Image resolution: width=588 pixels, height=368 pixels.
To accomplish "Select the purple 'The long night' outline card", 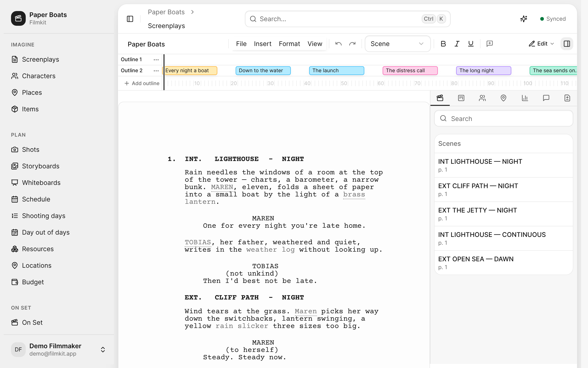I will (x=483, y=71).
